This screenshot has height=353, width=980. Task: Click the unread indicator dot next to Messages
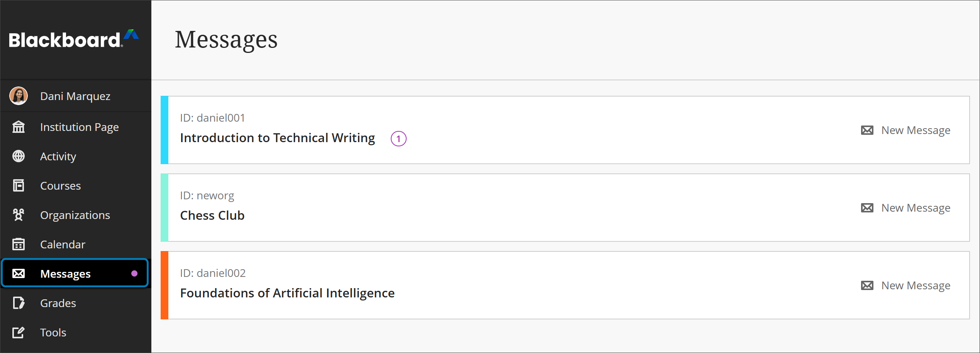pos(135,273)
